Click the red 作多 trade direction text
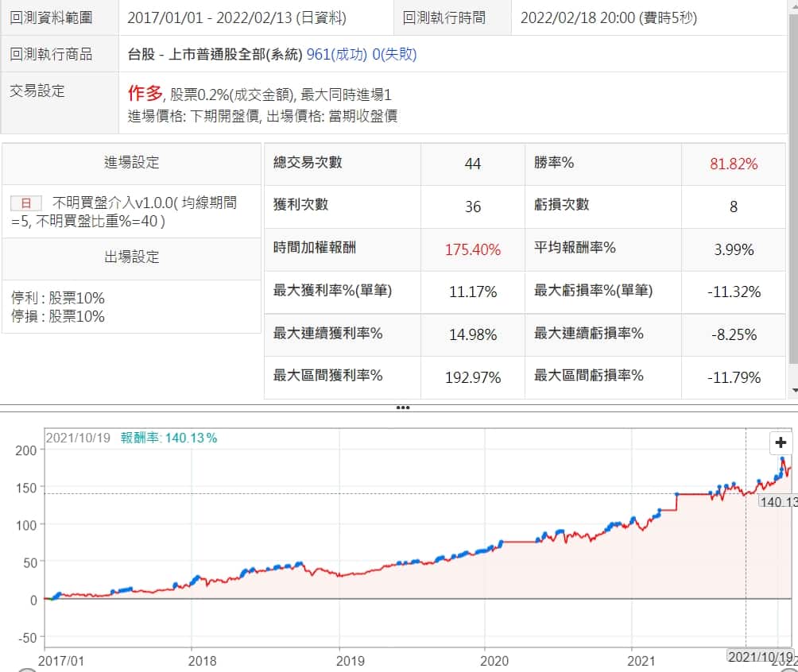 144,94
